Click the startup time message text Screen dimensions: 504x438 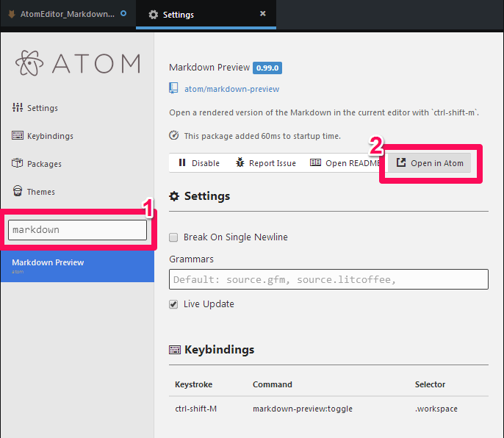(x=262, y=136)
